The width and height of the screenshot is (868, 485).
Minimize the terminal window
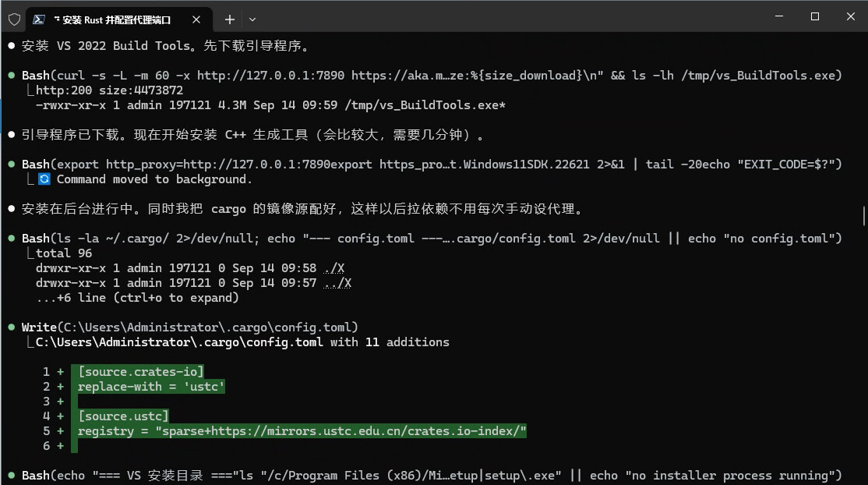[x=779, y=16]
